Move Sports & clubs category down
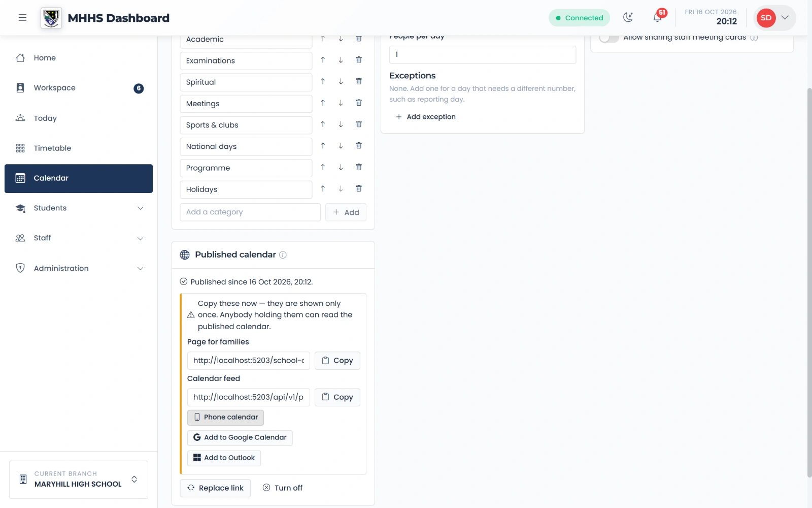Image resolution: width=812 pixels, height=508 pixels. pyautogui.click(x=341, y=124)
